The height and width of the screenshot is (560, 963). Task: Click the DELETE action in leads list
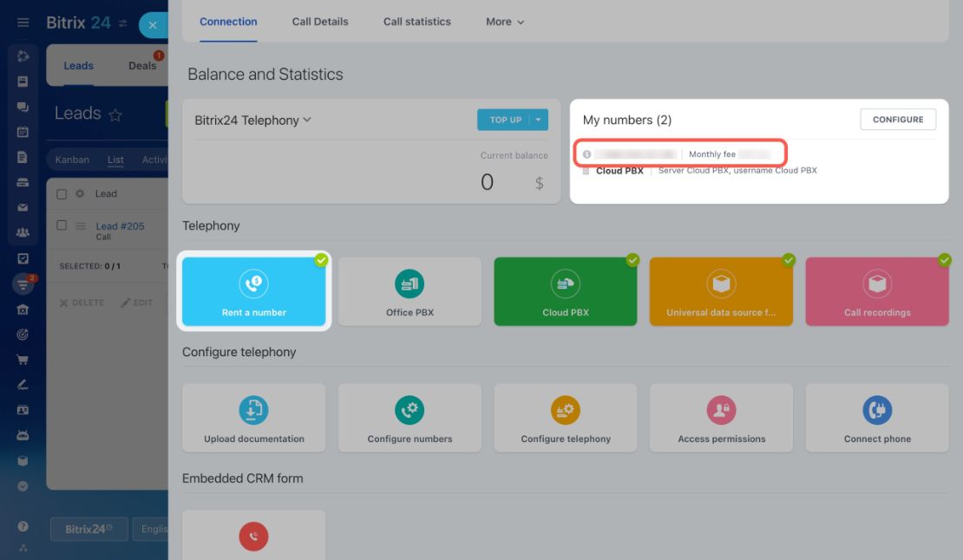(82, 303)
